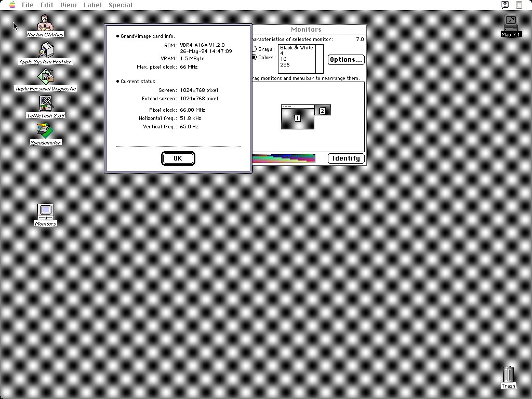Click the Pixel clock value 66.00 MHz
The image size is (532, 399).
192,110
